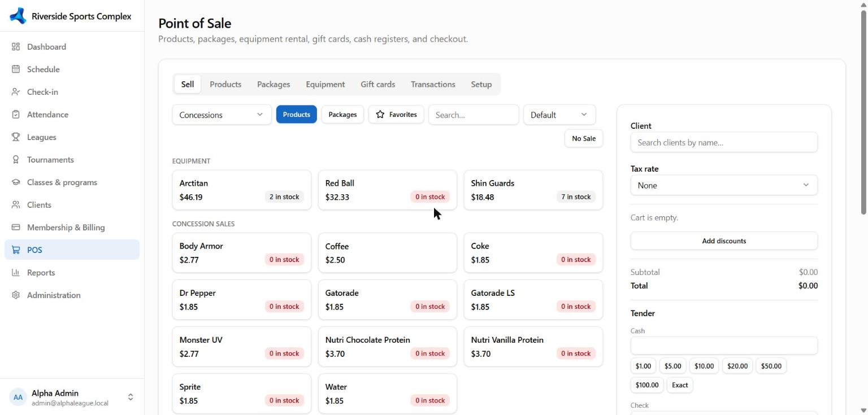Click the POS cart icon
Viewport: 868px width, 415px height.
[x=16, y=250]
